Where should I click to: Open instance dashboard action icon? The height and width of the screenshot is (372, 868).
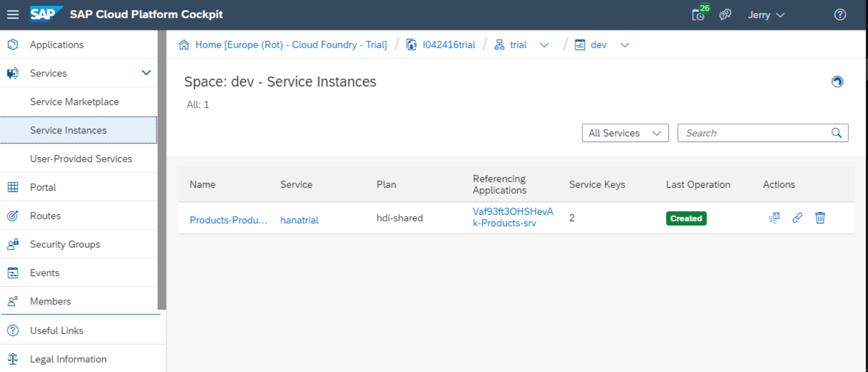click(774, 218)
